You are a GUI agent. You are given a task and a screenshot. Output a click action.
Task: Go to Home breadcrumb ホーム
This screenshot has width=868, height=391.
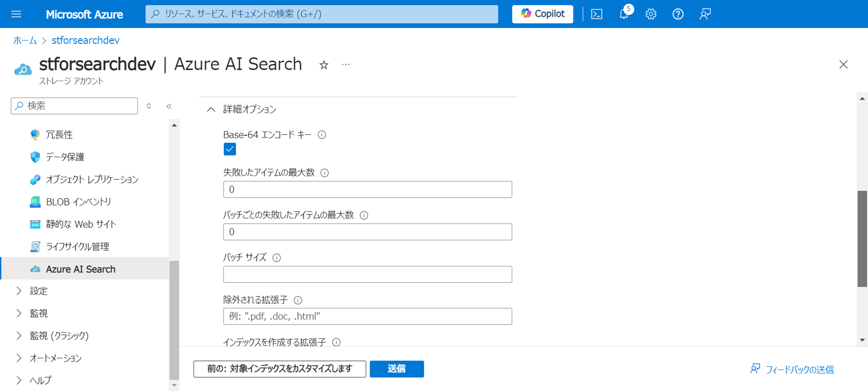pyautogui.click(x=25, y=40)
